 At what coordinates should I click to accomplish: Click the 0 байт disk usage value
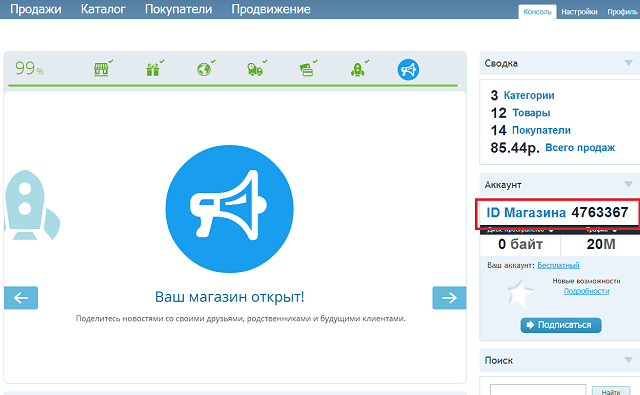520,244
